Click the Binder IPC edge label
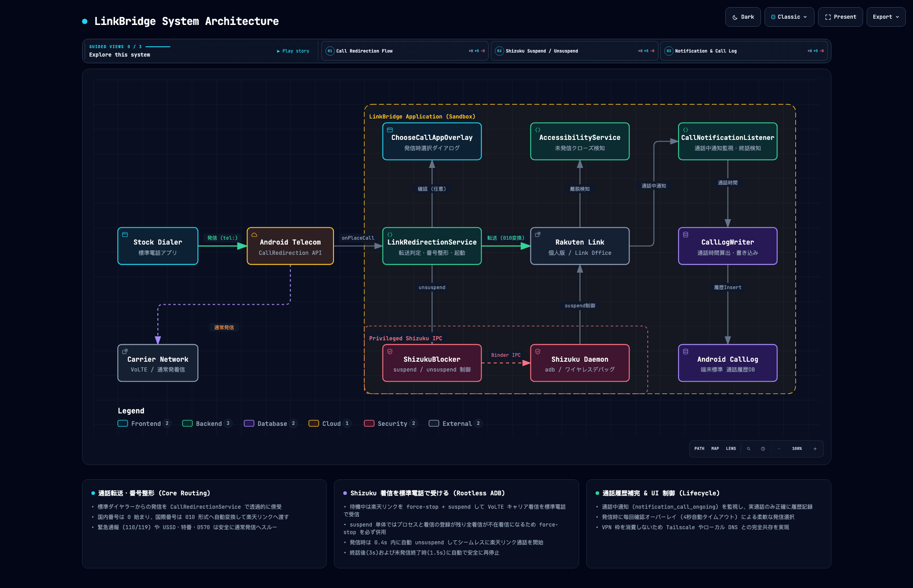 (506, 355)
